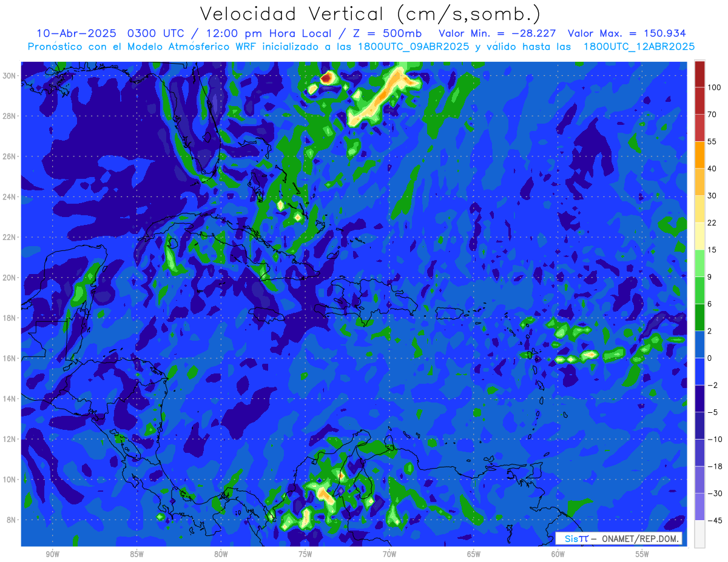
Task: Click the '10N' latitude axis label
Action: point(10,480)
